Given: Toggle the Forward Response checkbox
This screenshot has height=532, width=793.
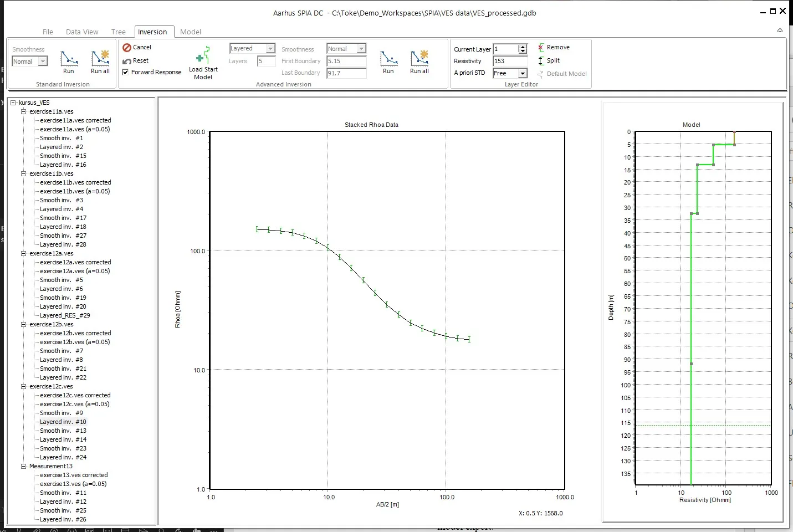Looking at the screenshot, I should 126,72.
